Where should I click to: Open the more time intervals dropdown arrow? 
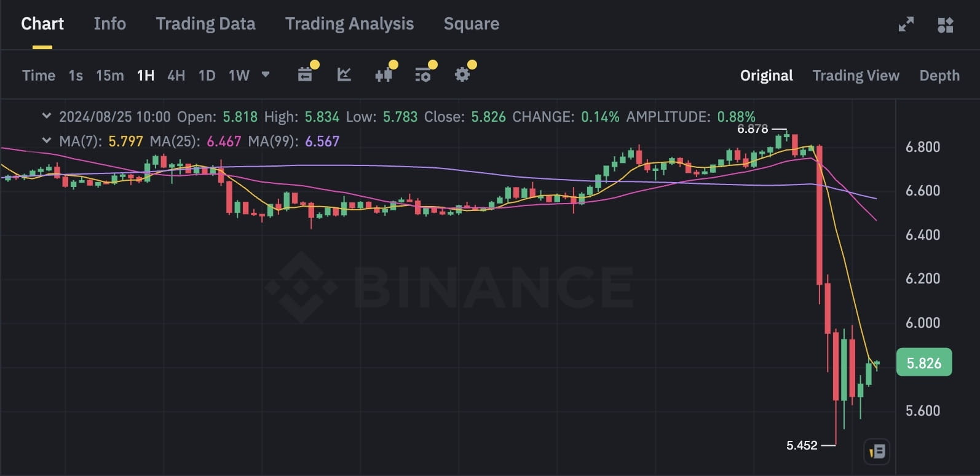[266, 74]
